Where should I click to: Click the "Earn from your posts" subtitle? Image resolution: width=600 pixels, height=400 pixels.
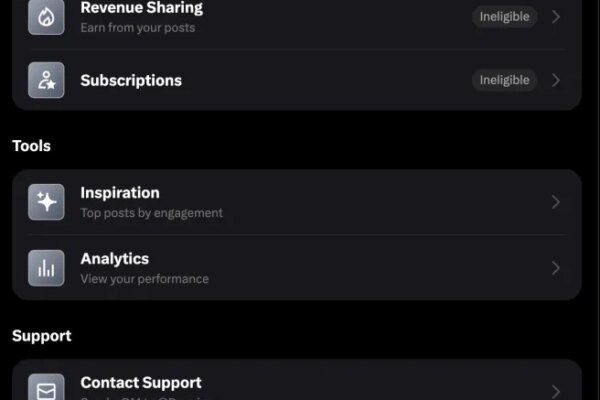click(x=138, y=28)
